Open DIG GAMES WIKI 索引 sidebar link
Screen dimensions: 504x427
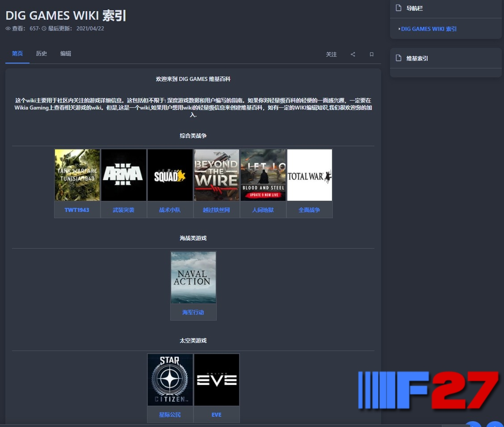pyautogui.click(x=429, y=29)
